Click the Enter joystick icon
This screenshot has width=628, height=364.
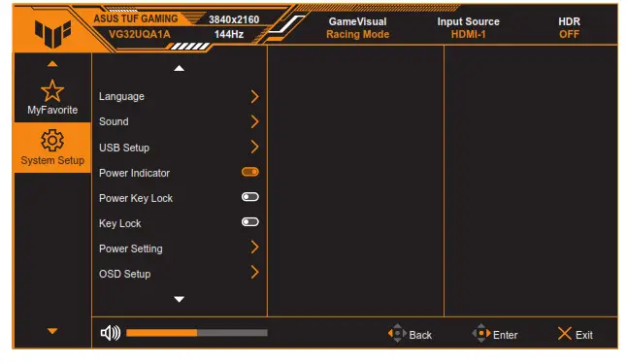point(481,333)
